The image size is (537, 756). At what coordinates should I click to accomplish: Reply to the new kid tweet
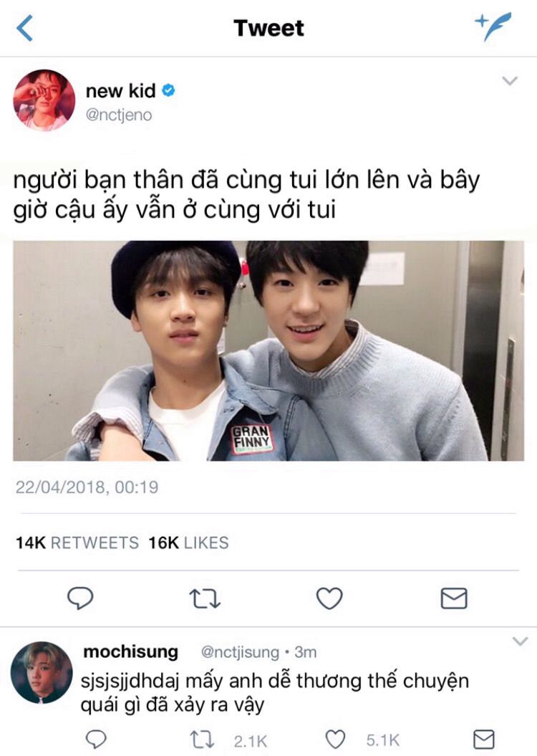[x=80, y=598]
